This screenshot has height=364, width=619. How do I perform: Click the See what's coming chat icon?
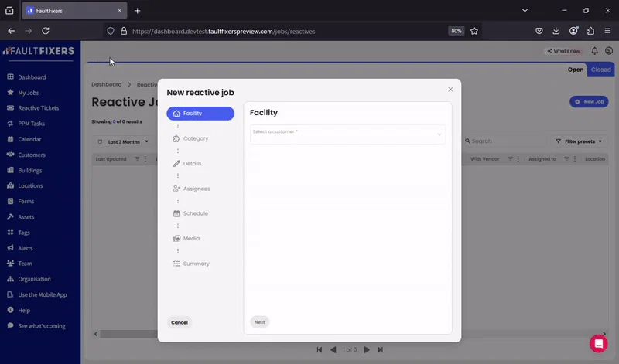tap(11, 326)
